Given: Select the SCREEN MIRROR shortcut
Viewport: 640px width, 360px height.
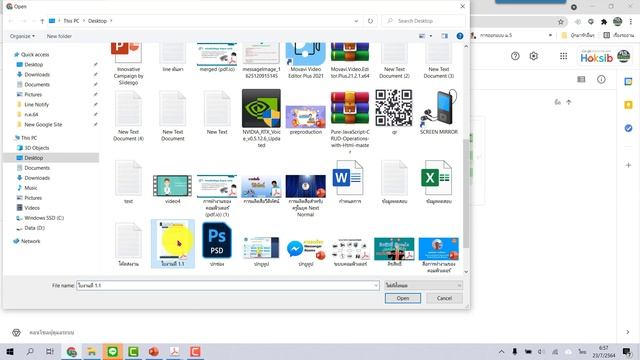Looking at the screenshot, I should pos(438,108).
